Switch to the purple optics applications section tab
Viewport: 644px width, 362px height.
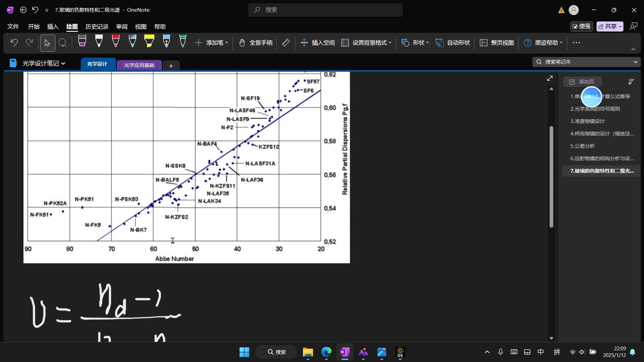pyautogui.click(x=139, y=65)
